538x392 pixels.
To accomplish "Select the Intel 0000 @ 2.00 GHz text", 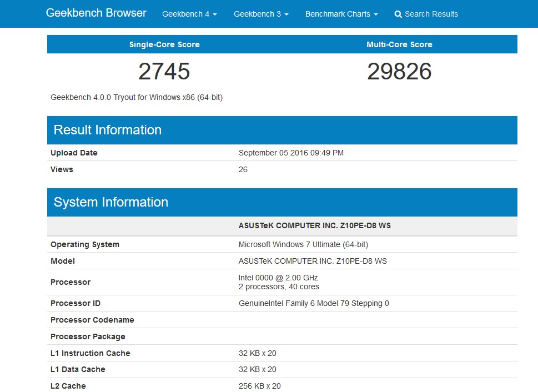I will coord(278,278).
